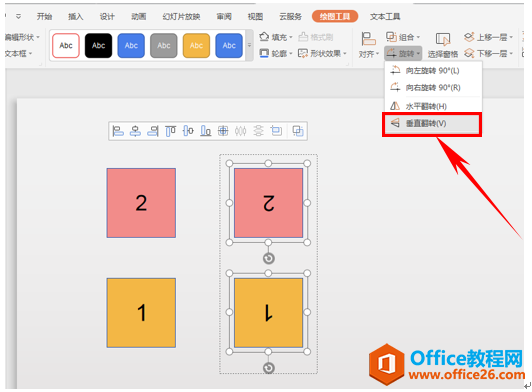Screen dimensions: 532x392
Task: Open the 云服务 ribbon tab
Action: (290, 16)
